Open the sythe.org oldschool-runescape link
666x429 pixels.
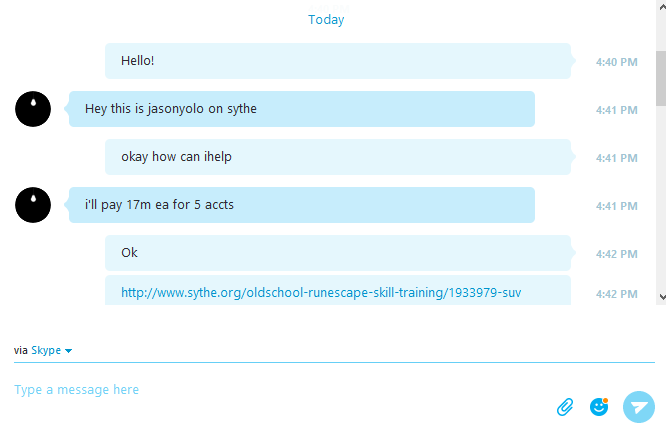click(321, 292)
